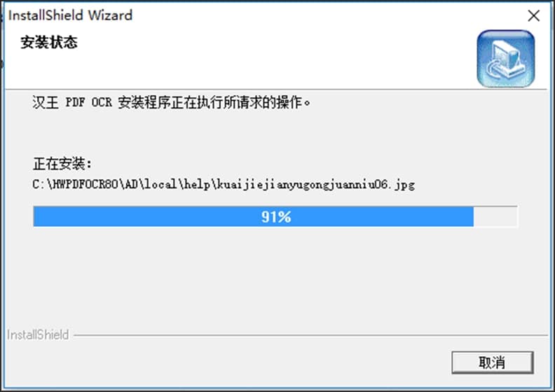Close the InstallShield Wizard window

pyautogui.click(x=533, y=15)
